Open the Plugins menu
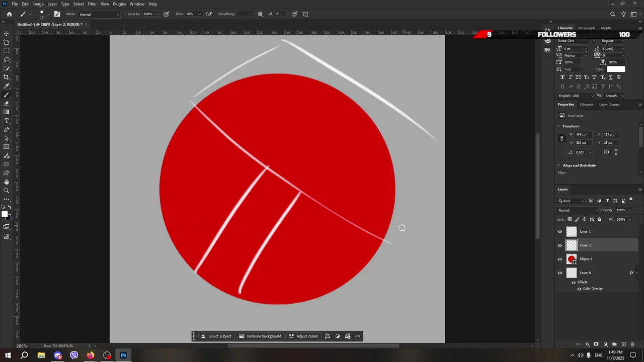 (119, 4)
